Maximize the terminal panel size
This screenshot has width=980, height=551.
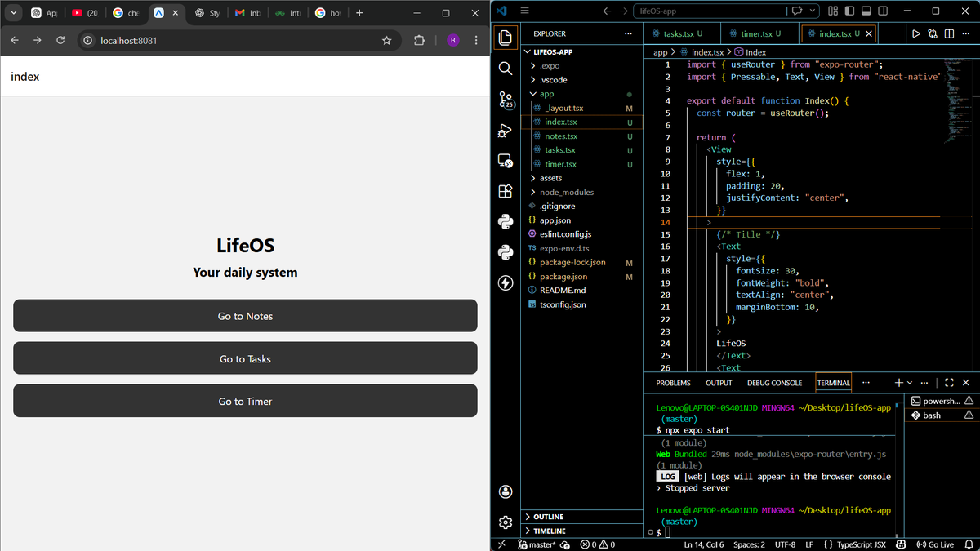point(949,382)
